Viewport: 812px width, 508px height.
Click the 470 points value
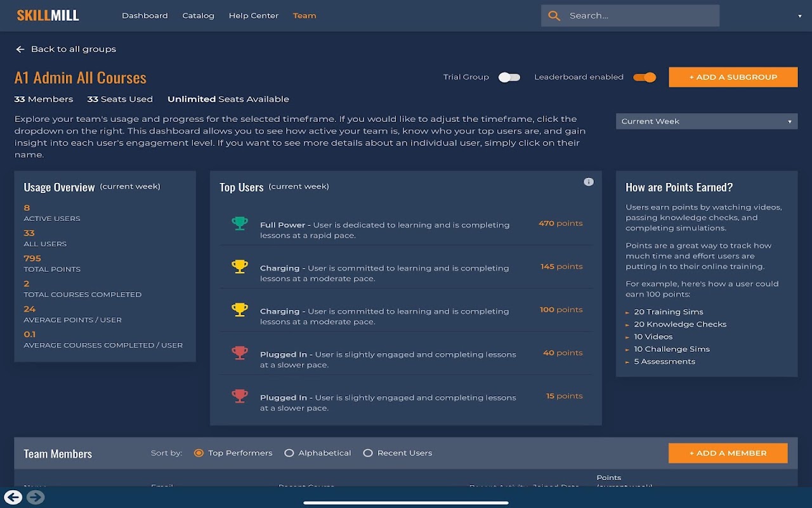[x=560, y=224]
